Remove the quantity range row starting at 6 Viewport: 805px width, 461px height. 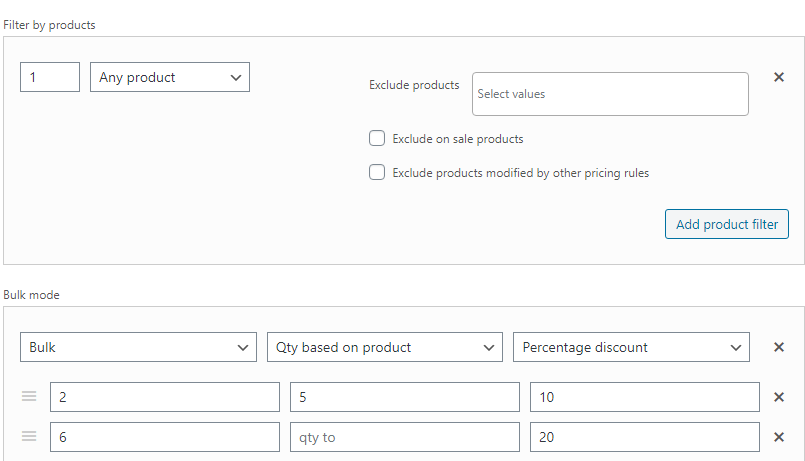(779, 437)
